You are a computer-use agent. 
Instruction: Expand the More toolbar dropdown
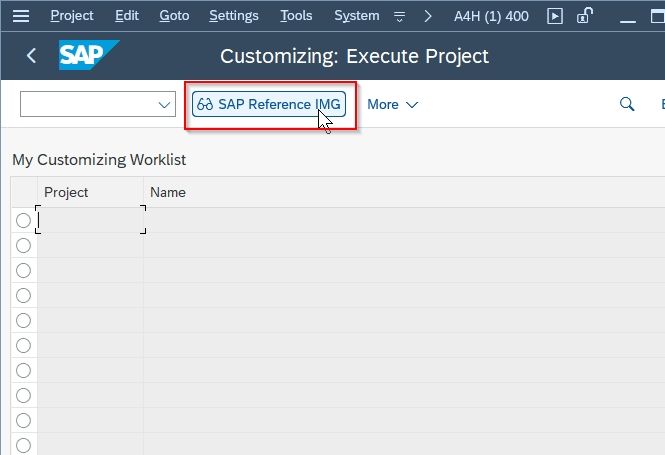pyautogui.click(x=392, y=104)
